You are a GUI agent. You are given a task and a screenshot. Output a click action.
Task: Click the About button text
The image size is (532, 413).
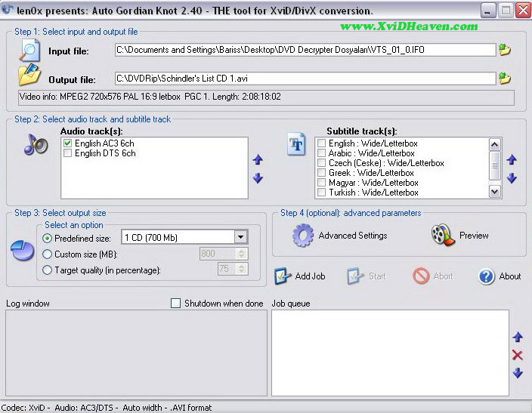coord(510,276)
